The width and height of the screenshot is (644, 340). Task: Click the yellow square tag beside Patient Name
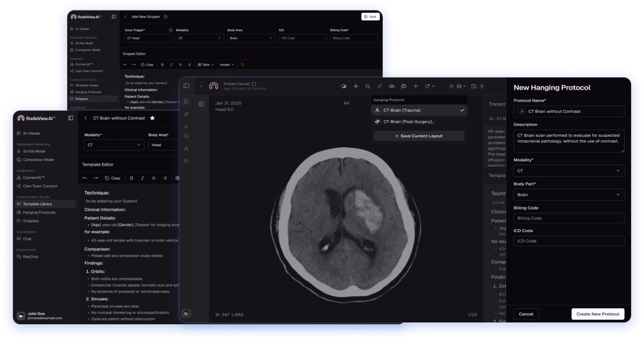coord(254,84)
